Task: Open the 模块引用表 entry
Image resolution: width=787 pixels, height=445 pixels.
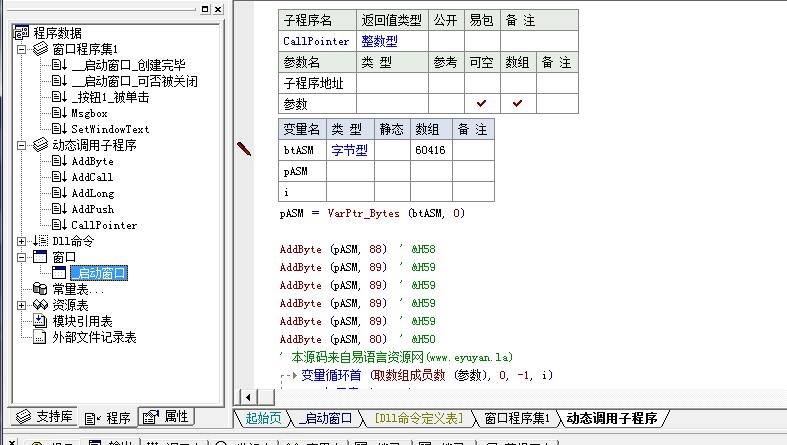Action: tap(82, 322)
